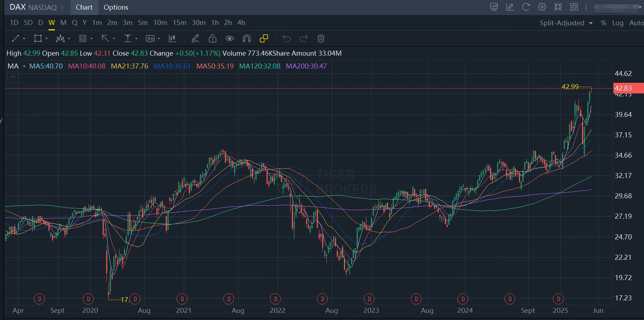
Task: Switch to the 15m timeframe
Action: (179, 23)
